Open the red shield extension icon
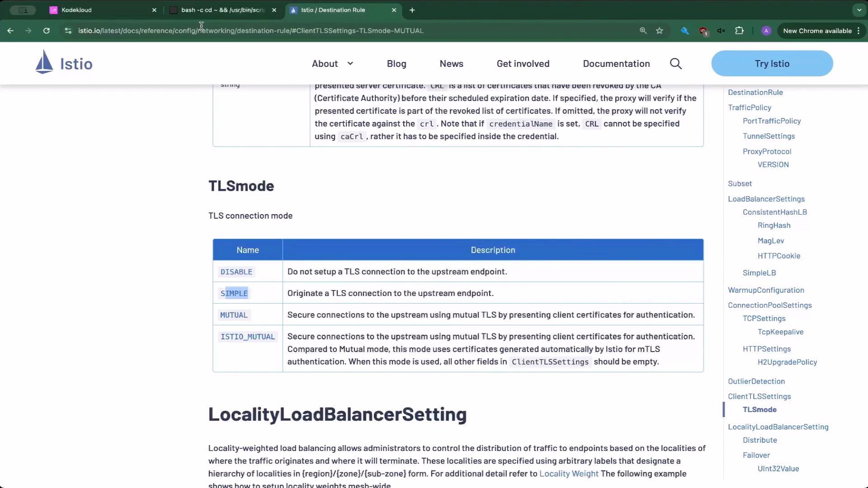 [703, 31]
